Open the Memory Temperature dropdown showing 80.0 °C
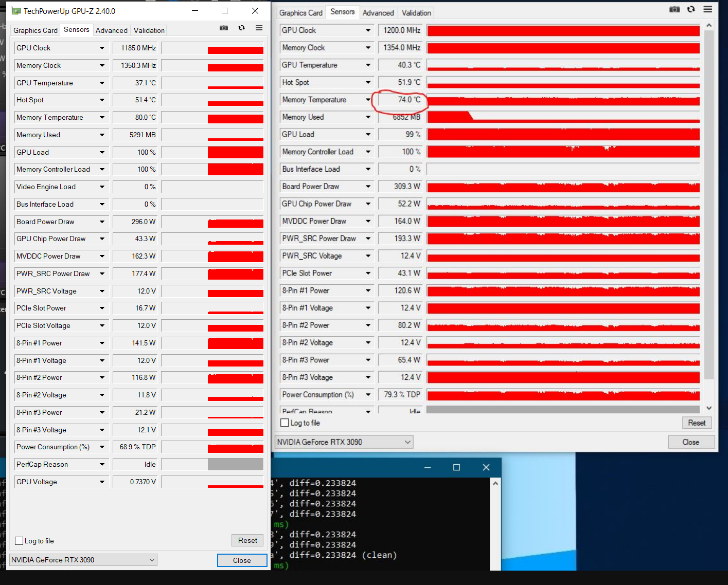The height and width of the screenshot is (585, 728). (x=102, y=117)
